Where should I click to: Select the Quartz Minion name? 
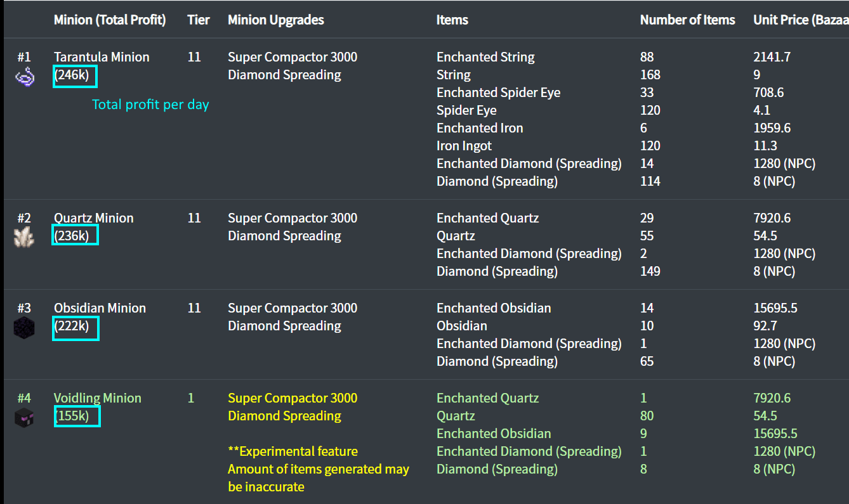point(93,218)
